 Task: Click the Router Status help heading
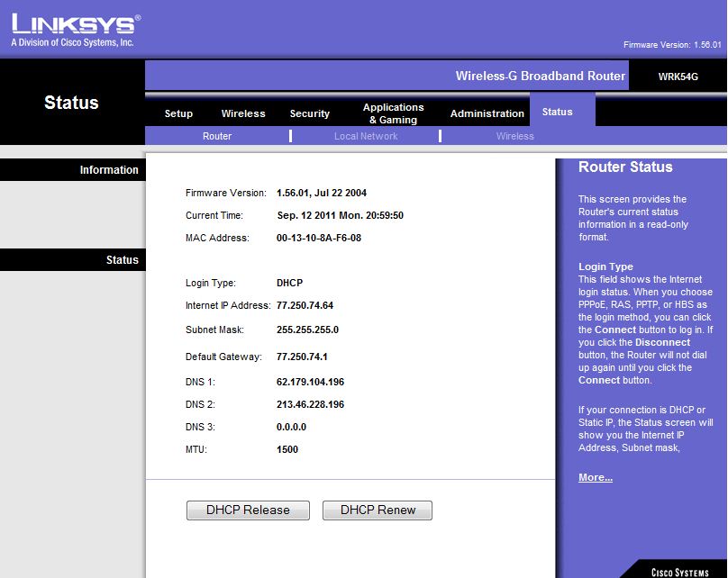click(x=625, y=167)
